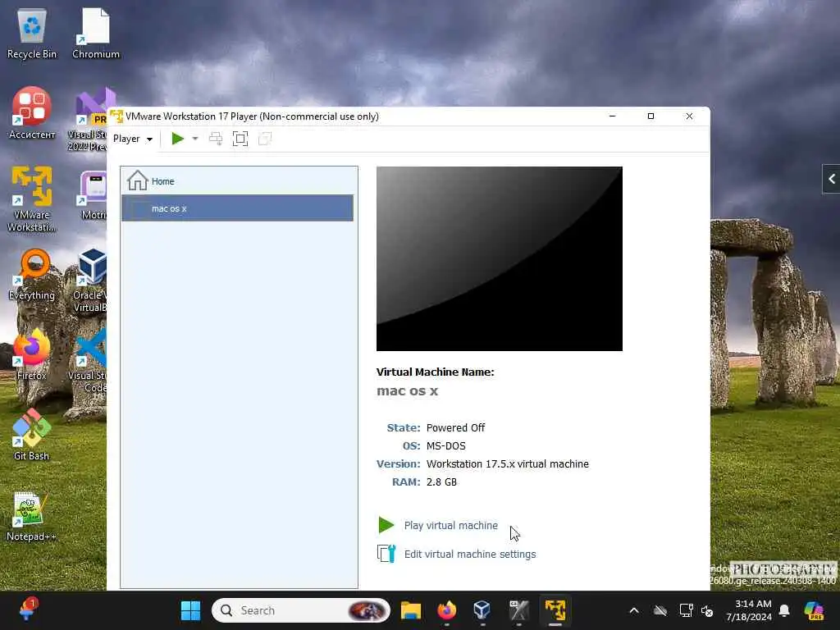Select the Git Bash desktop shortcut
Viewport: 840px width, 630px height.
pyautogui.click(x=32, y=435)
